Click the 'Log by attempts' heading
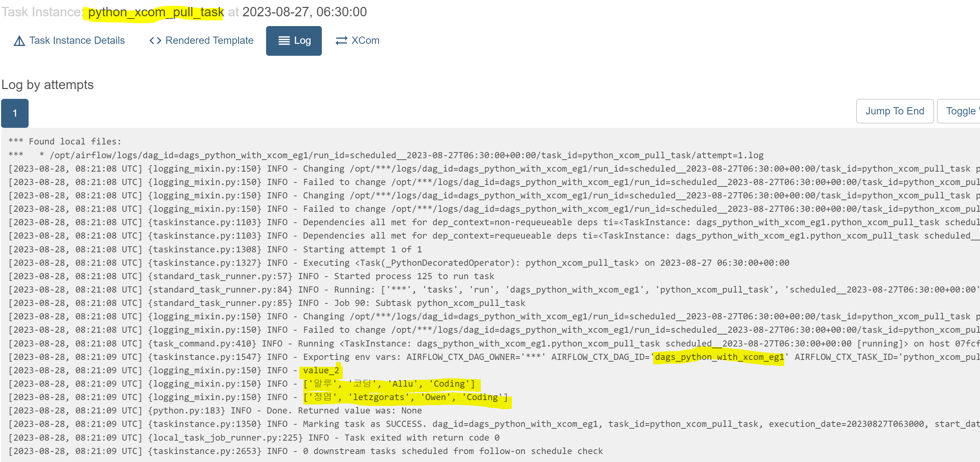 (47, 84)
